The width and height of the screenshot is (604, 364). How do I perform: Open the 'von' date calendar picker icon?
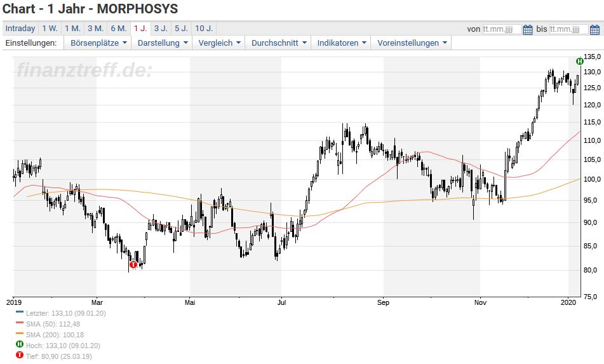point(528,29)
